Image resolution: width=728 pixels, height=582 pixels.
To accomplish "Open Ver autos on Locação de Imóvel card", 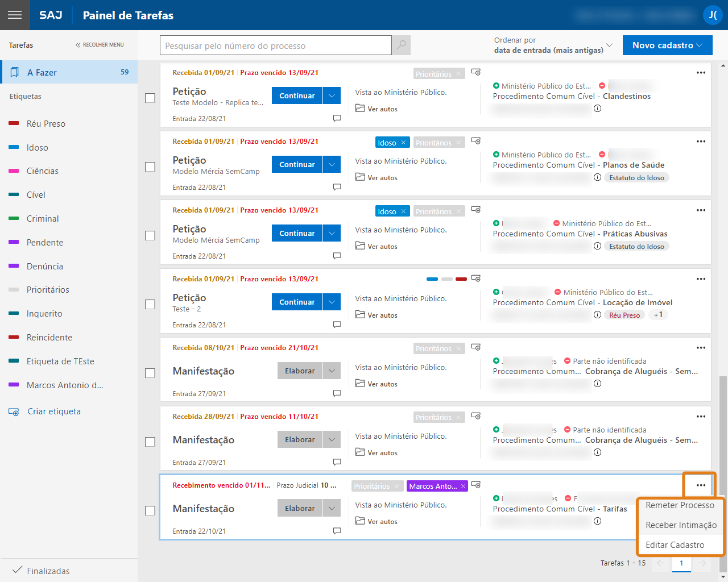I will click(x=377, y=315).
